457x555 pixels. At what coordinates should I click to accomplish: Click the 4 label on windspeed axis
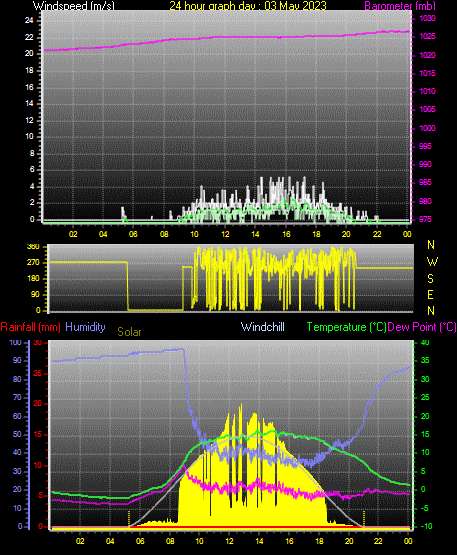32,186
